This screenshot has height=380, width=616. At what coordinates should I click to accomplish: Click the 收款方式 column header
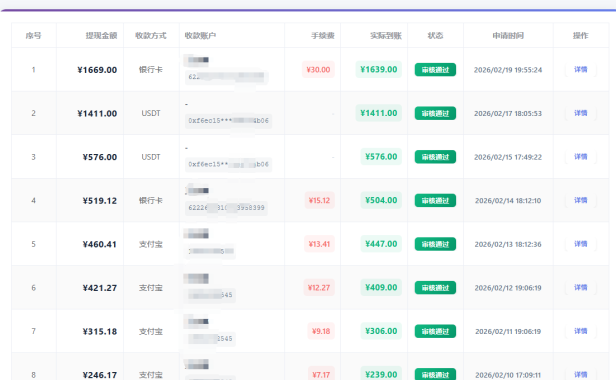click(151, 36)
